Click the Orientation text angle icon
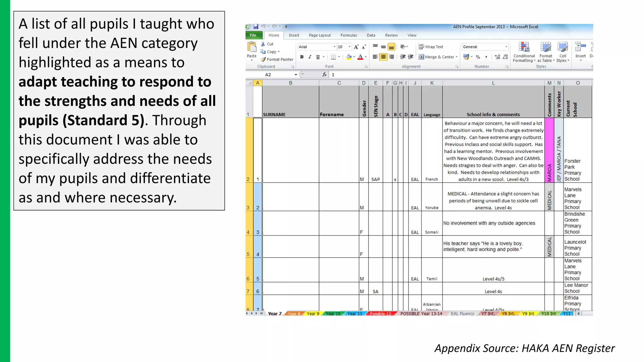This screenshot has width=644, height=362. (x=403, y=47)
